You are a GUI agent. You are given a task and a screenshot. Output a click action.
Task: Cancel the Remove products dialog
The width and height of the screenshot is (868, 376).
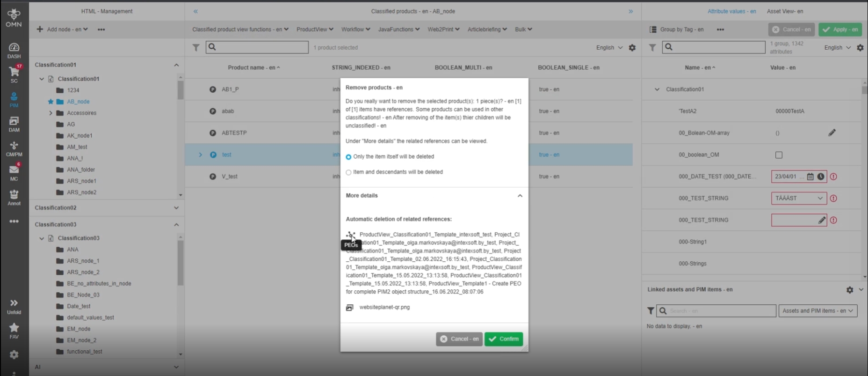tap(459, 339)
